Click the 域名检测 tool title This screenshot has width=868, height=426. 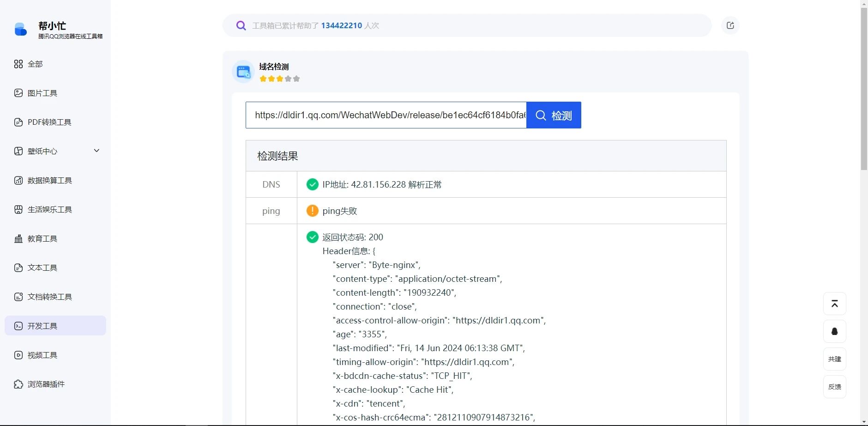274,67
